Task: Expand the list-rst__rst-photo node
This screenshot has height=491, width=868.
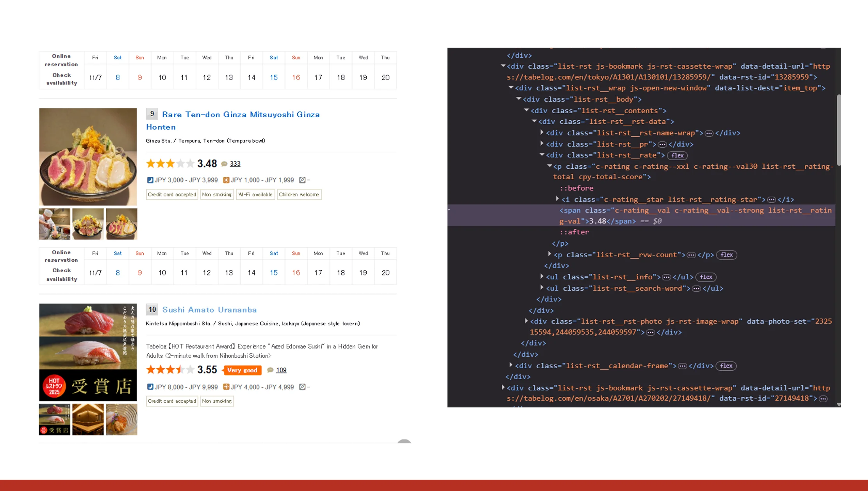Action: [x=526, y=321]
